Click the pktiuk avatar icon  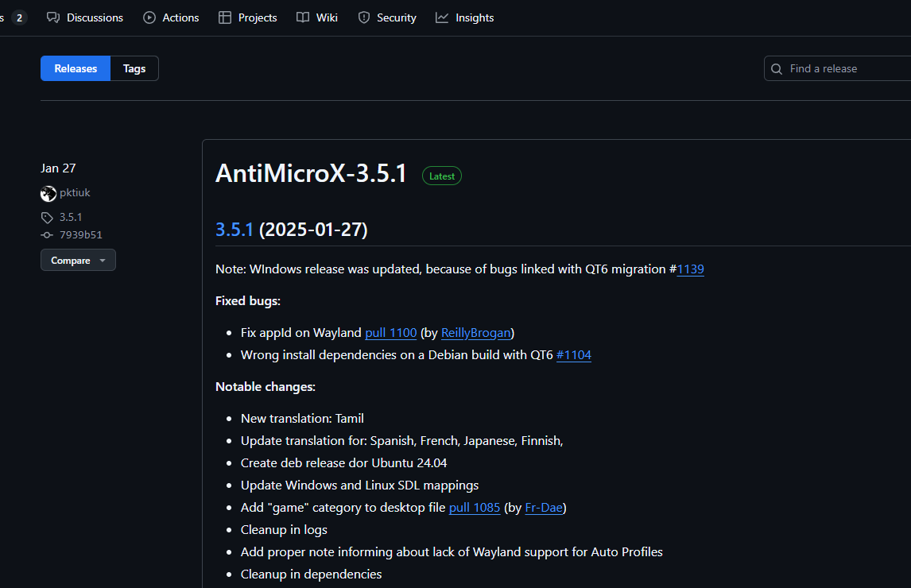48,193
